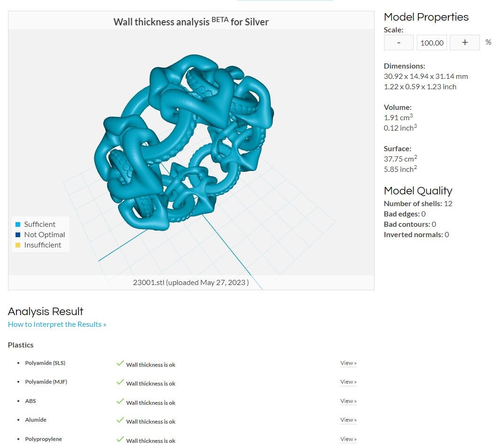Click the Insufficient yellow legend swatch
The image size is (494, 448).
tap(18, 245)
